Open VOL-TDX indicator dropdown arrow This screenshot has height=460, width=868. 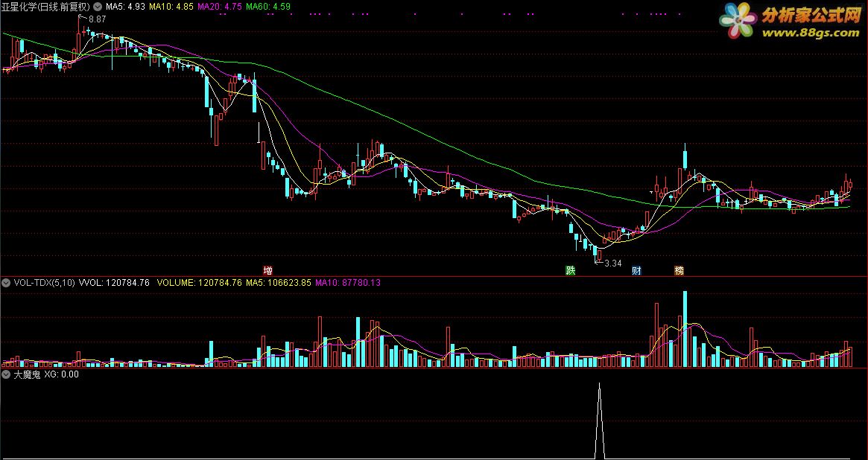6,283
